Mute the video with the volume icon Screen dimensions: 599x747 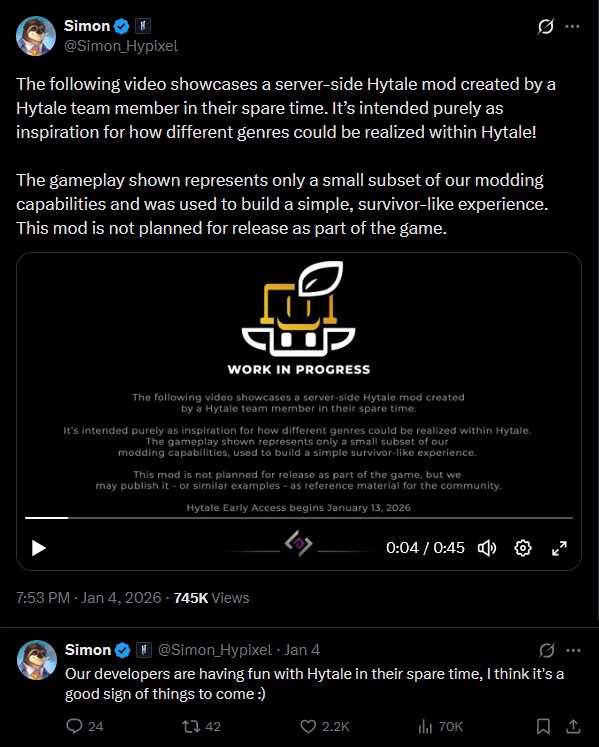[x=487, y=548]
